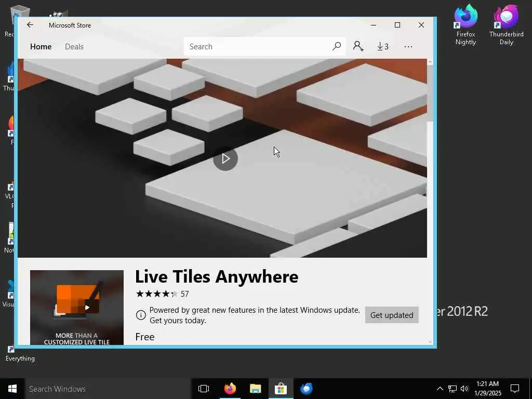Click the Get updated button
Image resolution: width=532 pixels, height=399 pixels.
click(392, 315)
